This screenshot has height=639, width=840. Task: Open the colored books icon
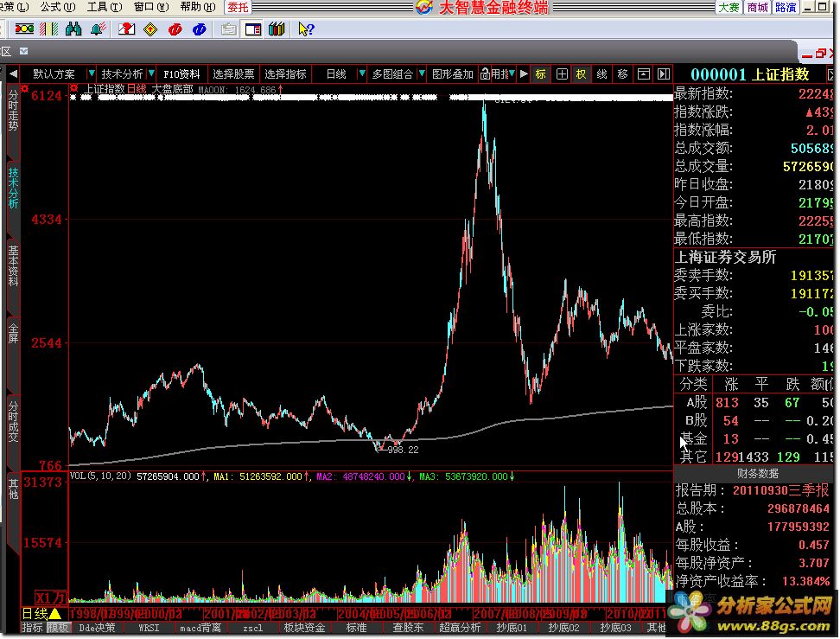pyautogui.click(x=277, y=29)
